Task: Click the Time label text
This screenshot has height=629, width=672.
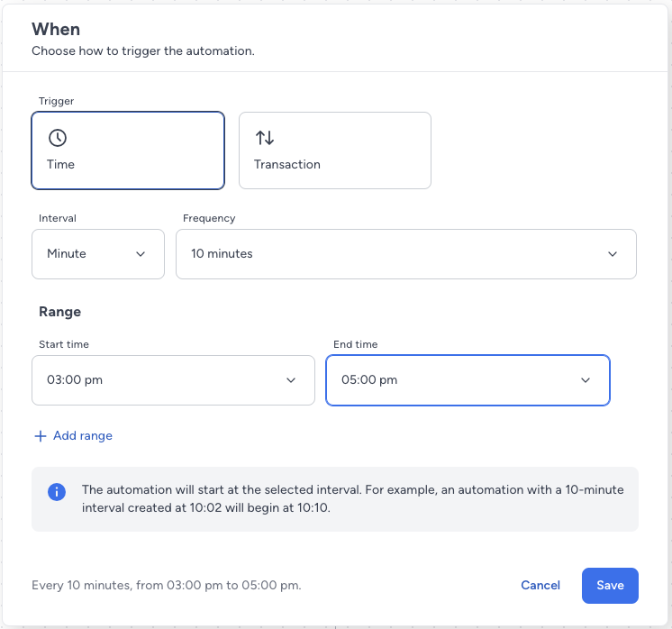Action: tap(60, 164)
